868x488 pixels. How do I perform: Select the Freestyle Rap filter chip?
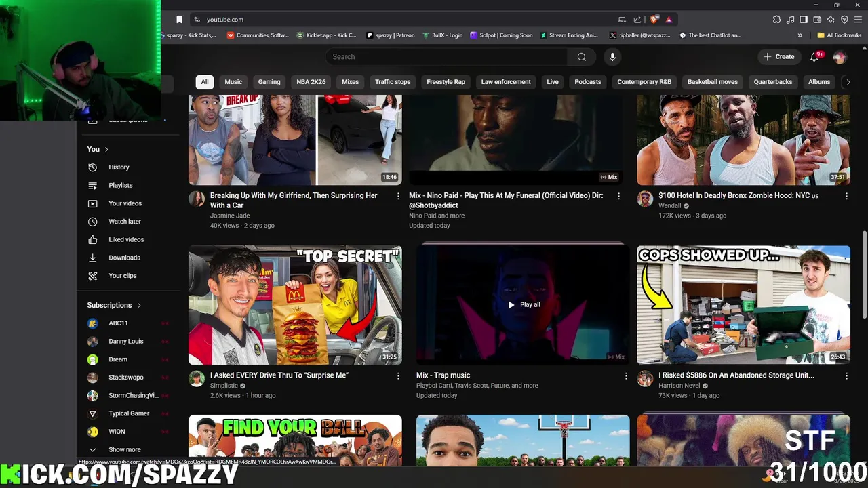click(446, 82)
